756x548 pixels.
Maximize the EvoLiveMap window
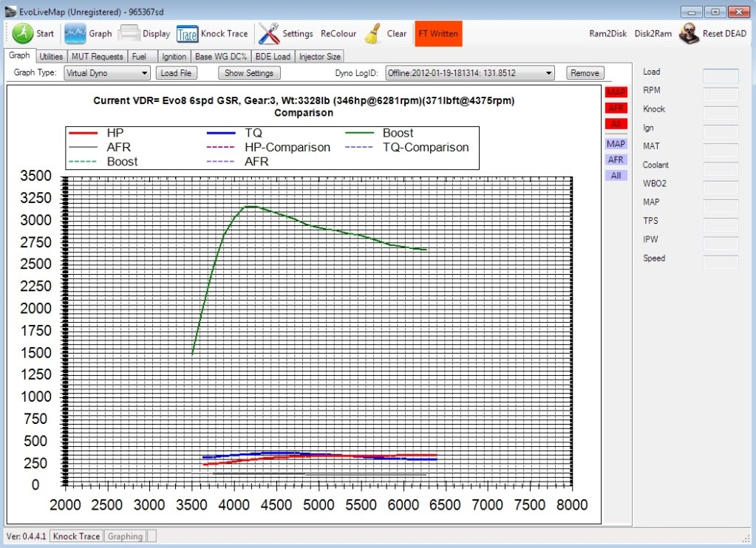point(715,12)
